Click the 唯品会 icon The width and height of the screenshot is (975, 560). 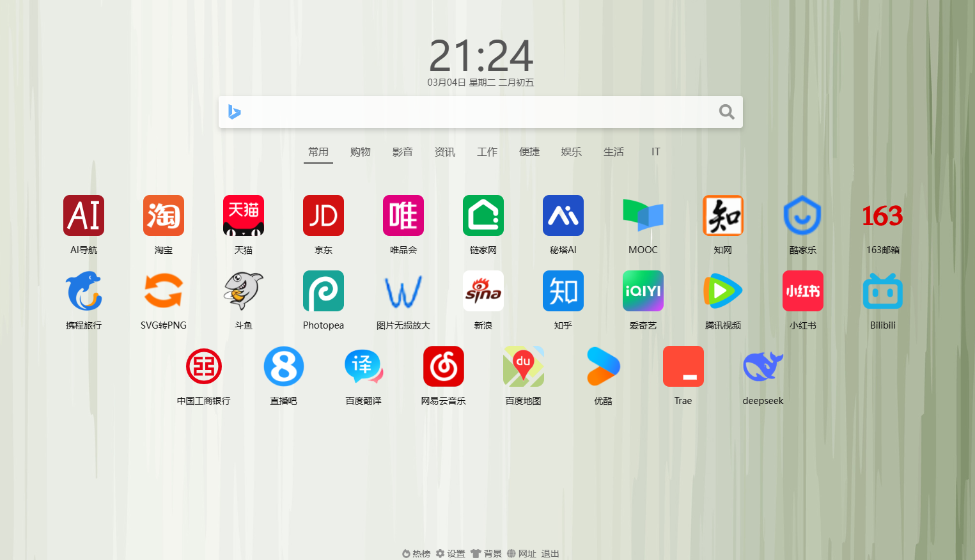pos(403,215)
